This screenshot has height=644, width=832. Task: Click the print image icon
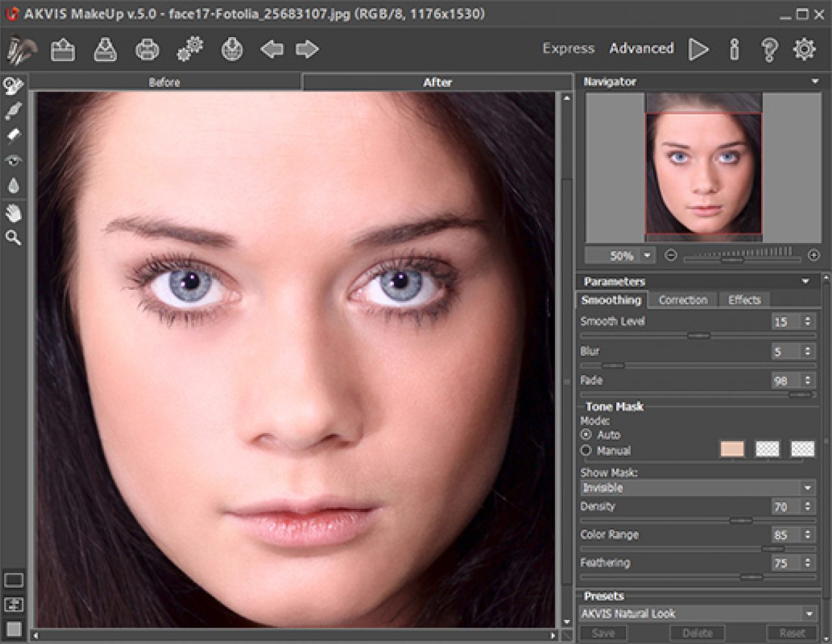pos(147,49)
